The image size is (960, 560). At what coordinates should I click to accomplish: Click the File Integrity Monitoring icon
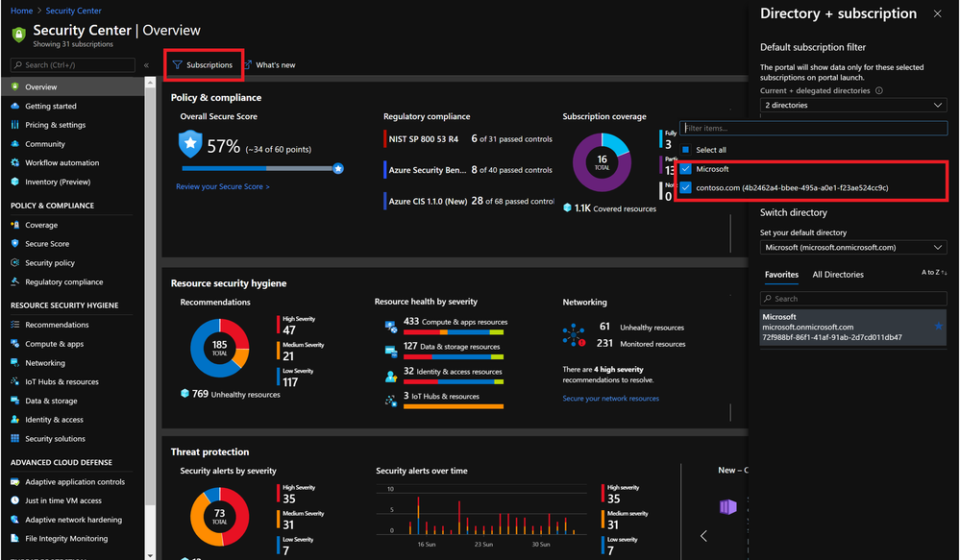coord(15,539)
